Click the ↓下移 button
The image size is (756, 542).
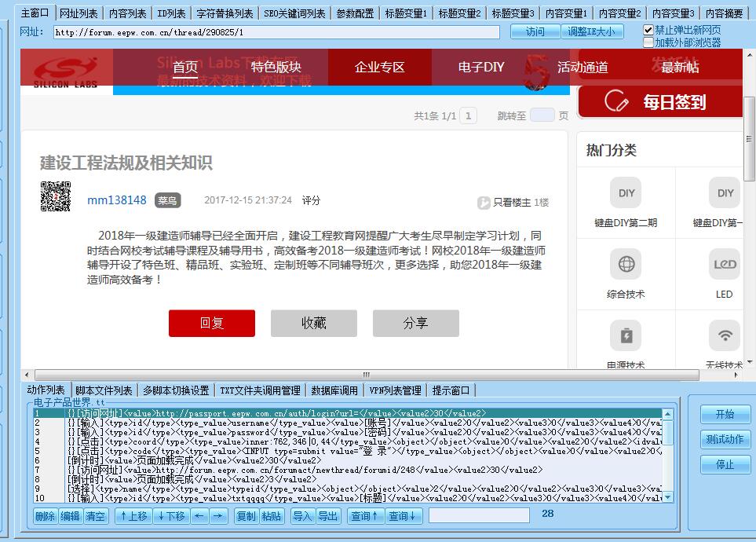(x=172, y=516)
